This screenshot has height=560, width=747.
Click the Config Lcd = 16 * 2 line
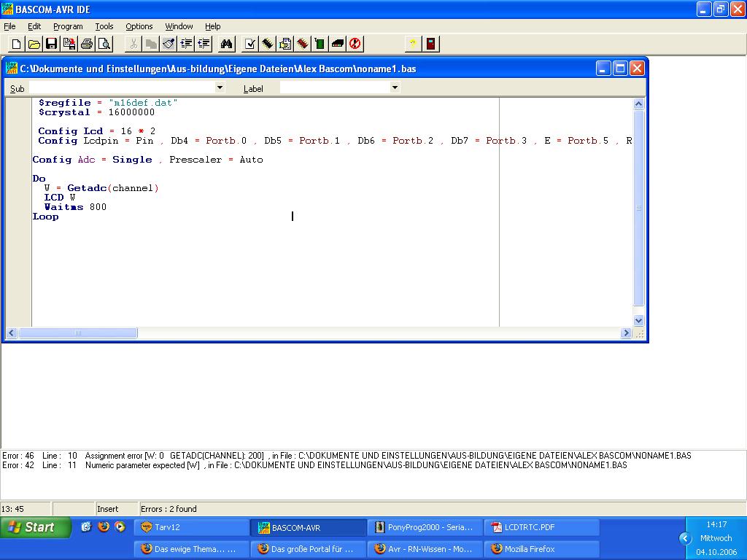click(97, 131)
